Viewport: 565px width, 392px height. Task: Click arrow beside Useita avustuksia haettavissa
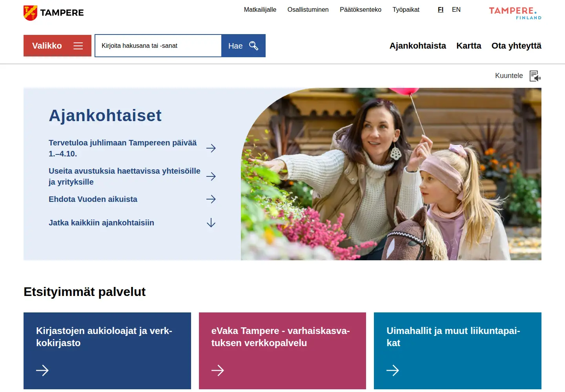pyautogui.click(x=211, y=176)
